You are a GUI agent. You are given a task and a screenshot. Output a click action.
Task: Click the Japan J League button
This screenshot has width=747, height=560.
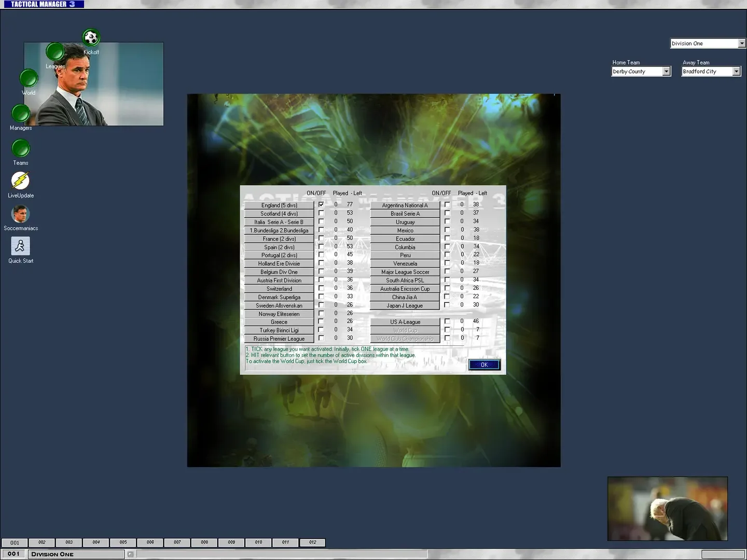(405, 305)
